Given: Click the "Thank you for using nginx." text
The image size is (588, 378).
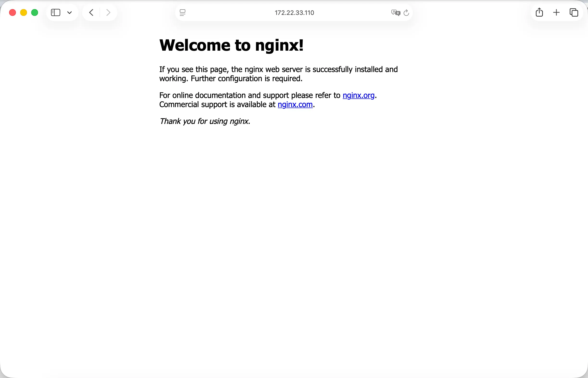Looking at the screenshot, I should tap(205, 121).
